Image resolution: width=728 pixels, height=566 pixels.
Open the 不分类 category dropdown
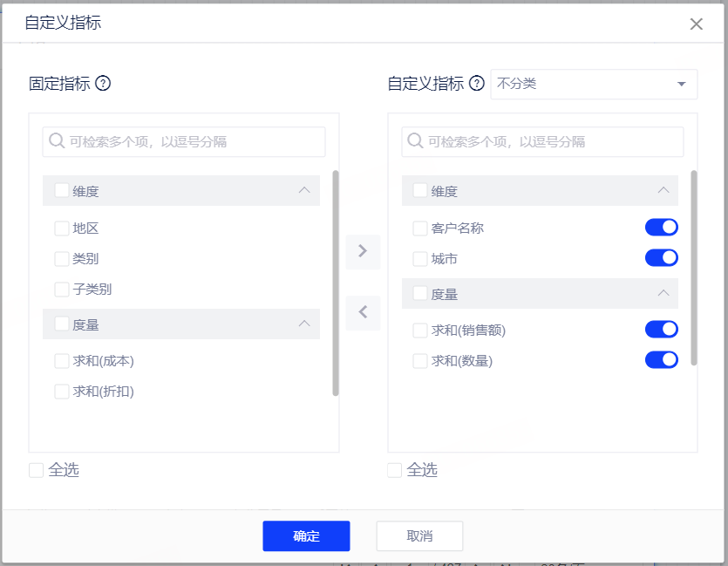pos(593,85)
